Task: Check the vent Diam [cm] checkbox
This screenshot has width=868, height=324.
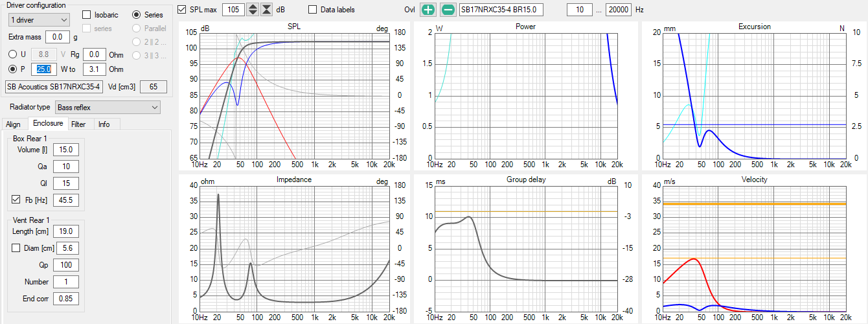Action: pyautogui.click(x=17, y=248)
